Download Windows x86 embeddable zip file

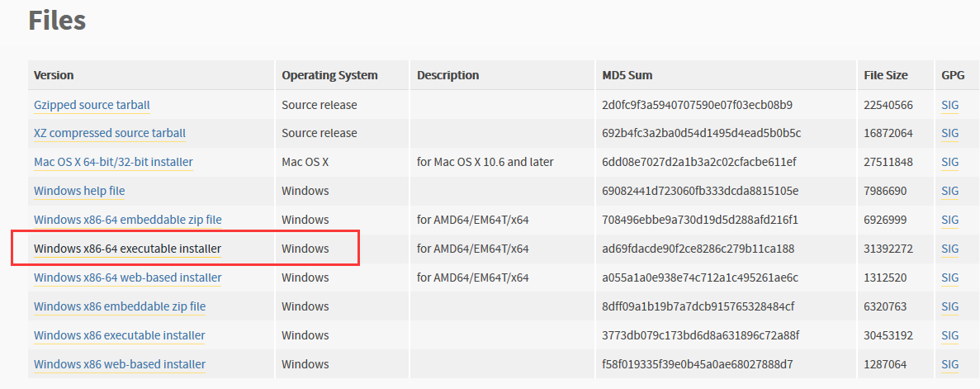pos(120,306)
